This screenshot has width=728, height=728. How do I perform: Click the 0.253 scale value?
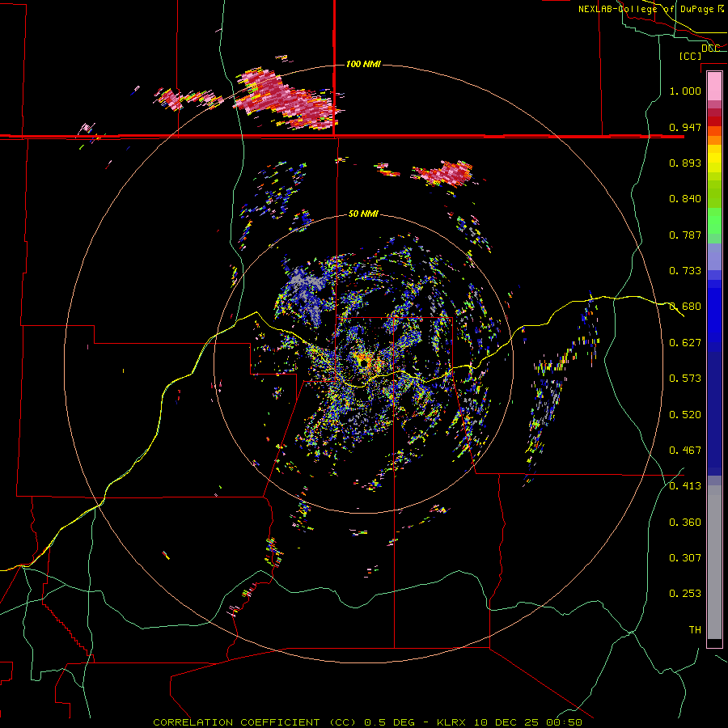[x=685, y=594]
